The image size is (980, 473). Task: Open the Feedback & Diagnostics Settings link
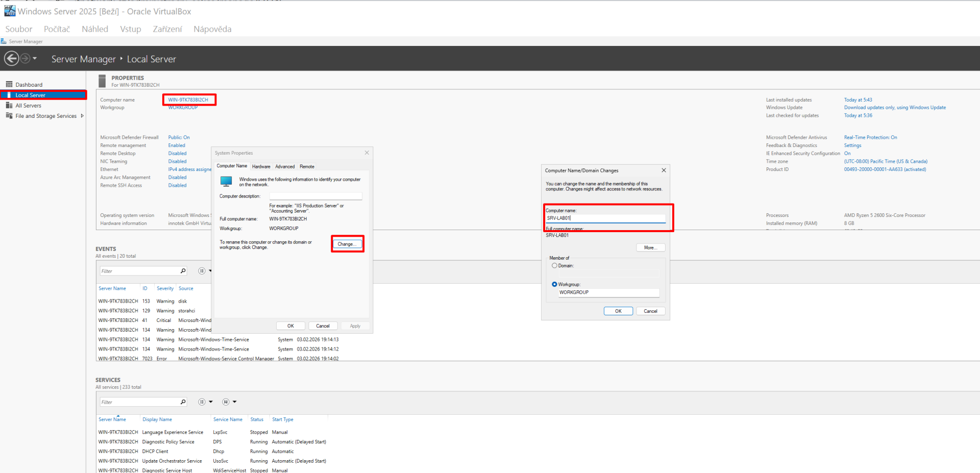point(852,145)
